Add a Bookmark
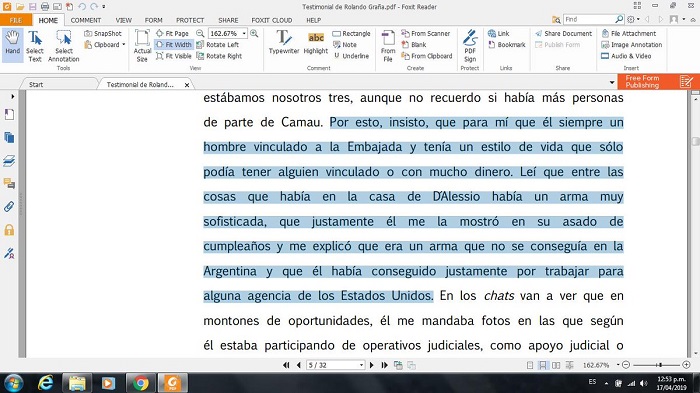Image resolution: width=700 pixels, height=393 pixels. point(507,45)
